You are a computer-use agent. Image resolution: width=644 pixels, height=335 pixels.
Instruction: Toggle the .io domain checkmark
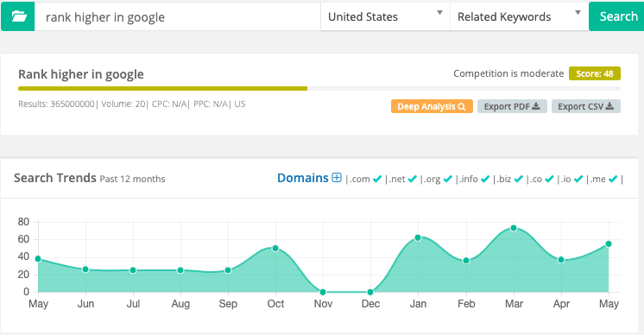(x=578, y=179)
